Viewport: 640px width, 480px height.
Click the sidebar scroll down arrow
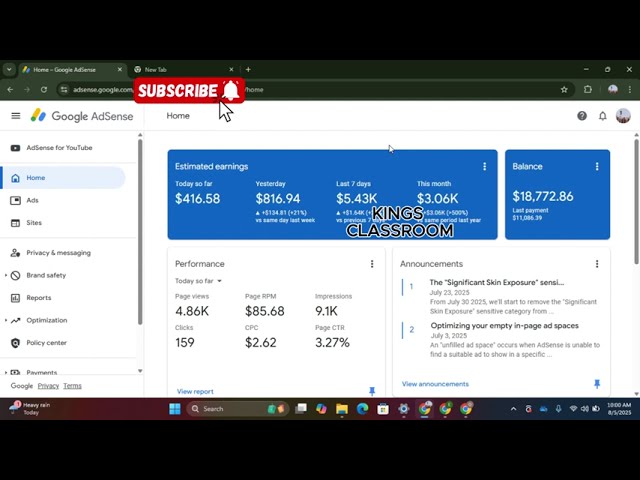pos(140,371)
